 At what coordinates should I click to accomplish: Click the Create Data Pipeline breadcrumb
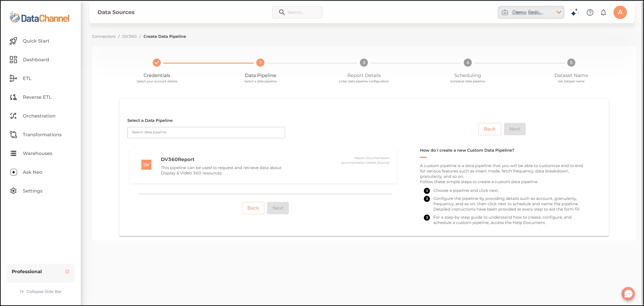(x=165, y=36)
